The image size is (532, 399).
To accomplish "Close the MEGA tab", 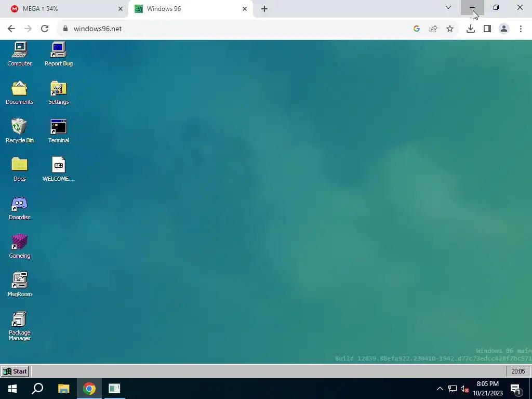I will pyautogui.click(x=121, y=9).
